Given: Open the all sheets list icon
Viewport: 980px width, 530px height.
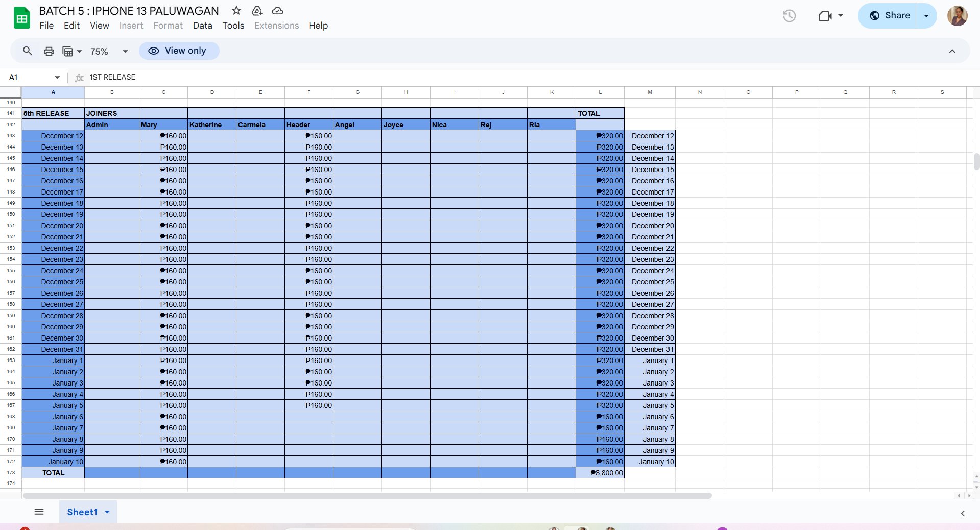Looking at the screenshot, I should [x=39, y=512].
